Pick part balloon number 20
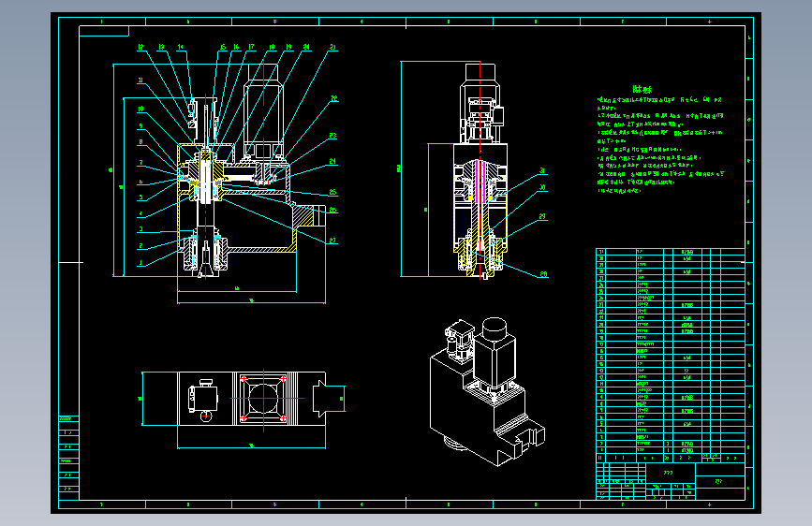Viewport: 812px width, 526px height. 306,47
